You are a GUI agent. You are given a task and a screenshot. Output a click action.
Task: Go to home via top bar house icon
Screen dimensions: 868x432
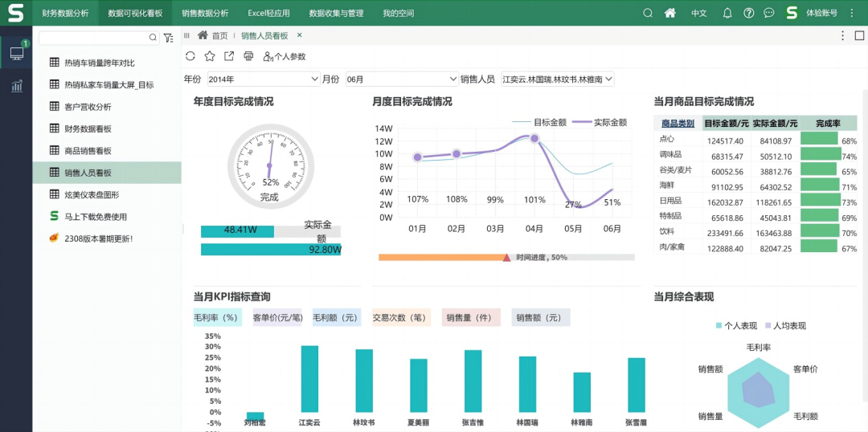pyautogui.click(x=670, y=14)
